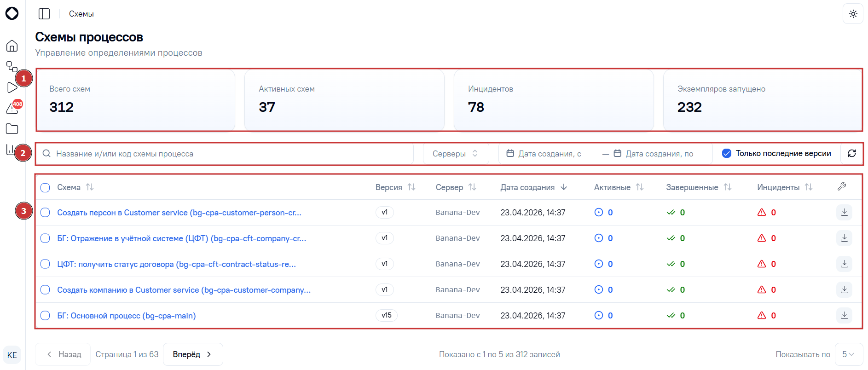Click the v15 version badge
Image resolution: width=868 pixels, height=370 pixels.
tap(387, 315)
